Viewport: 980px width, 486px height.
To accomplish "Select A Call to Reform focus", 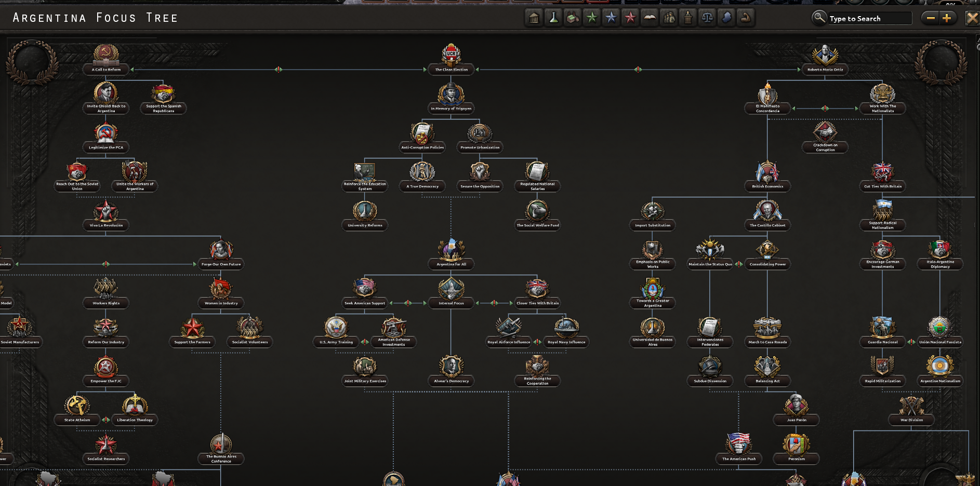I will tap(106, 59).
